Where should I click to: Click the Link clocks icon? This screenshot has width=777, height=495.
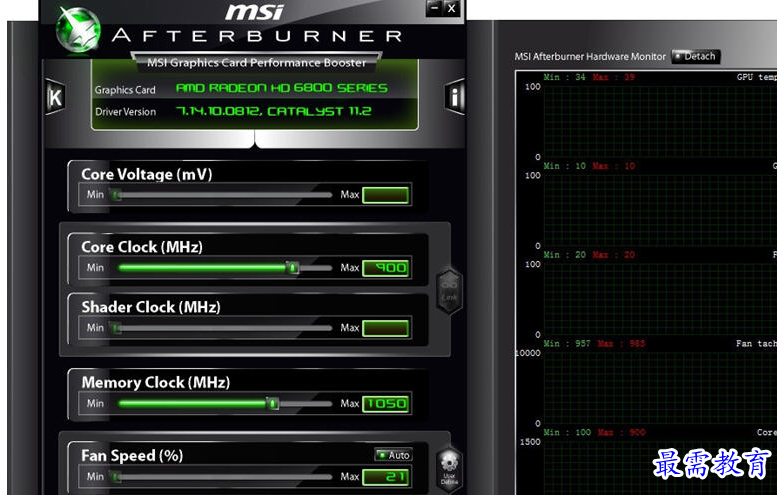449,289
